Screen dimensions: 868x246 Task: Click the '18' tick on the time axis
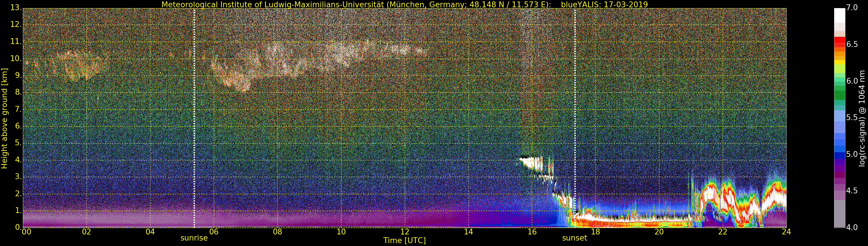[x=596, y=232]
